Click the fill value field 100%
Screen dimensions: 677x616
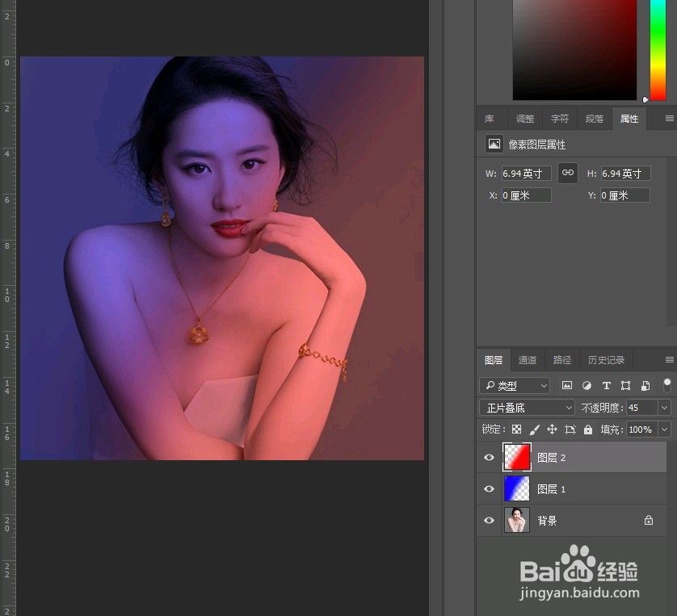pos(642,430)
